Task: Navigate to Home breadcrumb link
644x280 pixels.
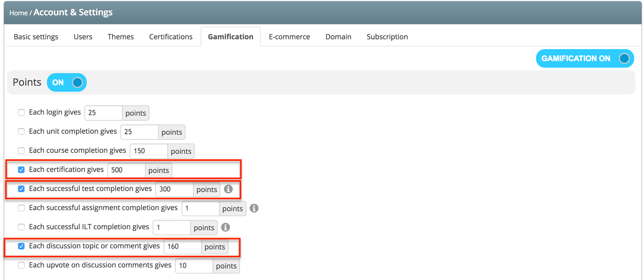Action: [18, 13]
